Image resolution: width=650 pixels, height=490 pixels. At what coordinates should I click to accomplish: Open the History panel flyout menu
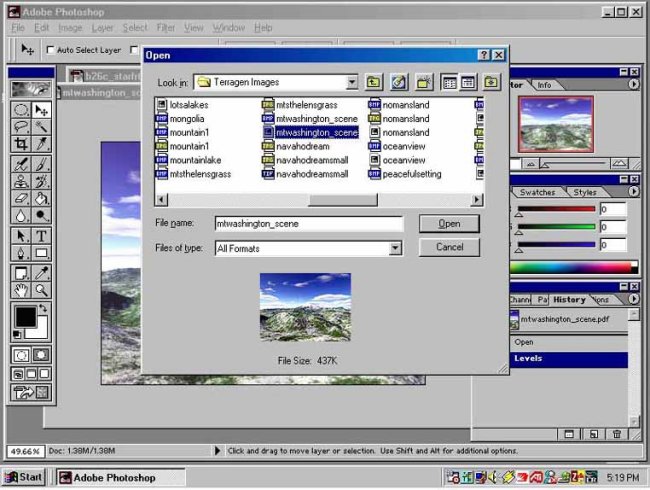633,299
